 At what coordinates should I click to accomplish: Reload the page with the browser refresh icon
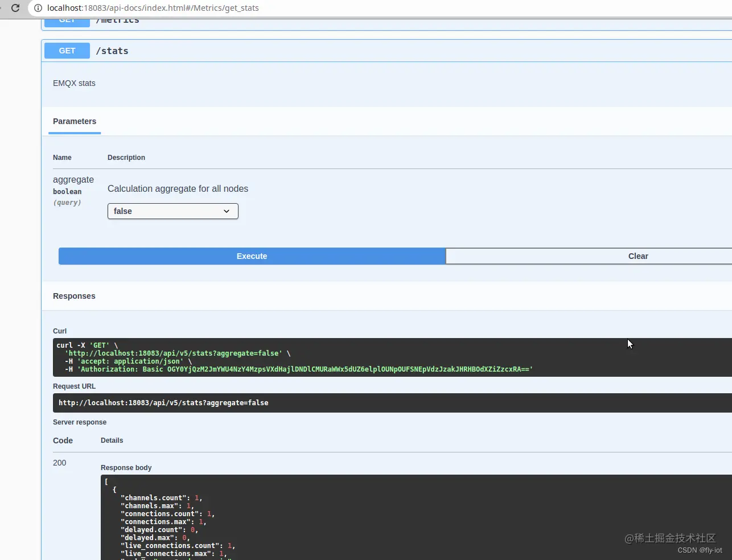click(15, 8)
